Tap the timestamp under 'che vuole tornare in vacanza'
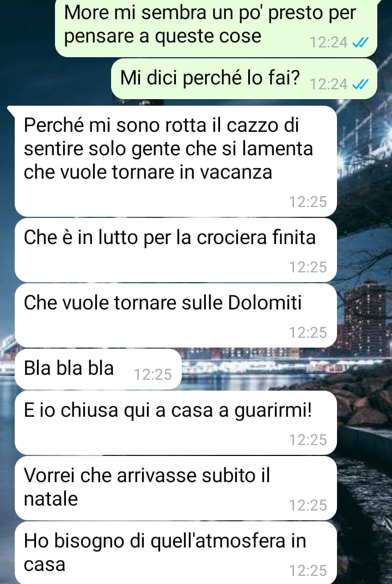The height and width of the screenshot is (584, 392). [x=308, y=202]
